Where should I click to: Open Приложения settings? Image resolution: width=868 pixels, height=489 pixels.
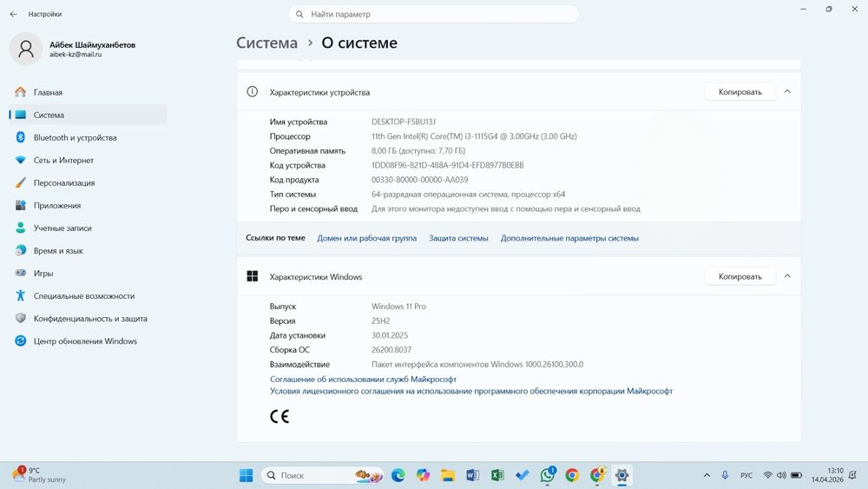pyautogui.click(x=89, y=206)
